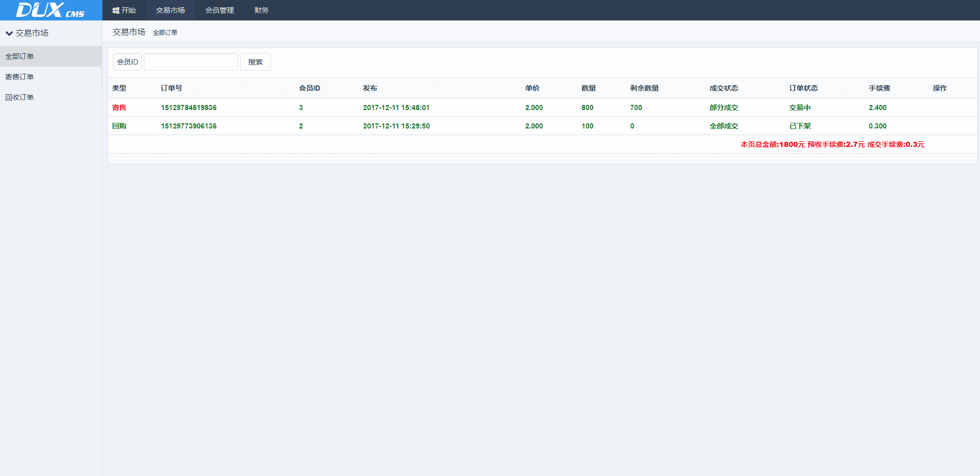
Task: Click the DUX CMS logo
Action: coord(50,10)
